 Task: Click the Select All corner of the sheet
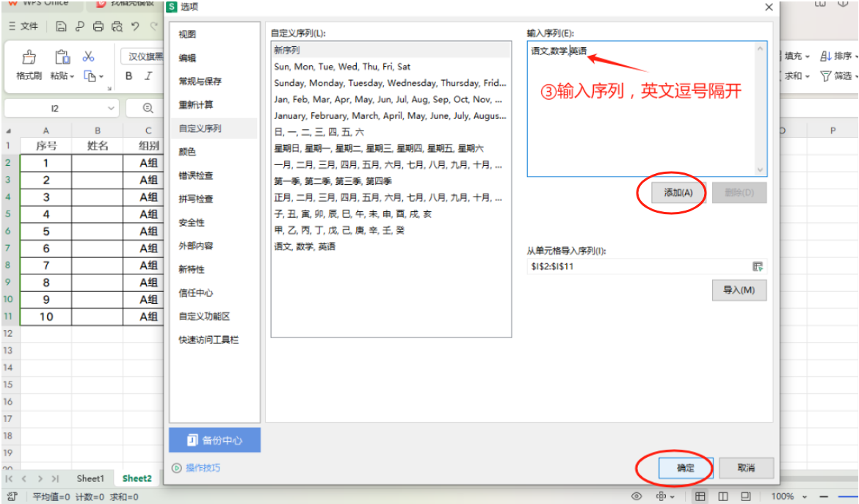tap(8, 131)
